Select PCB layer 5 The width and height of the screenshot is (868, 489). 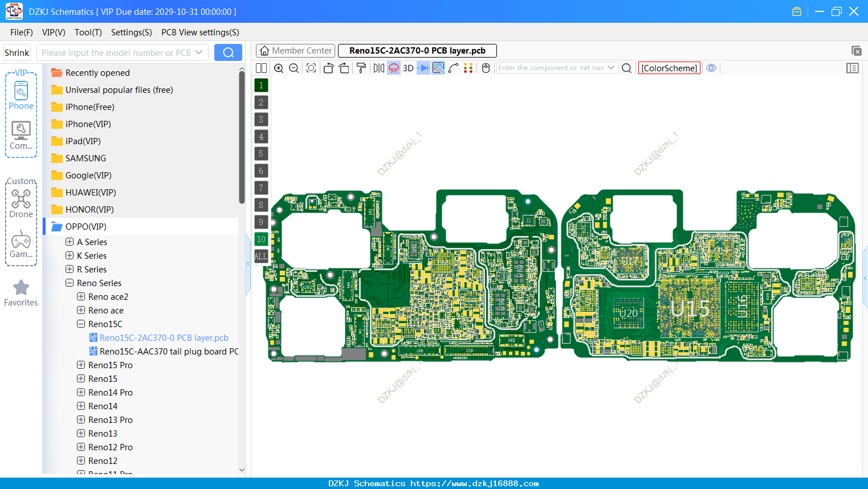[261, 153]
